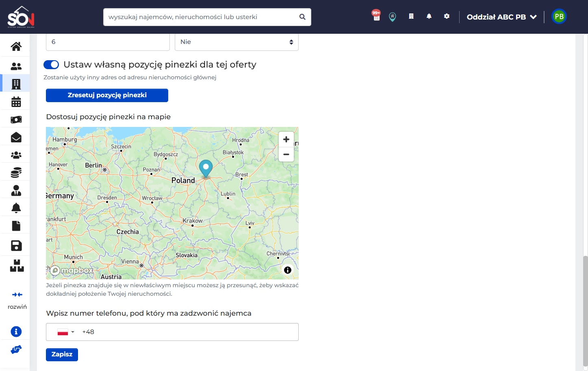Screen dimensions: 588x371
Task: Click the field containing 6
Action: 108,42
